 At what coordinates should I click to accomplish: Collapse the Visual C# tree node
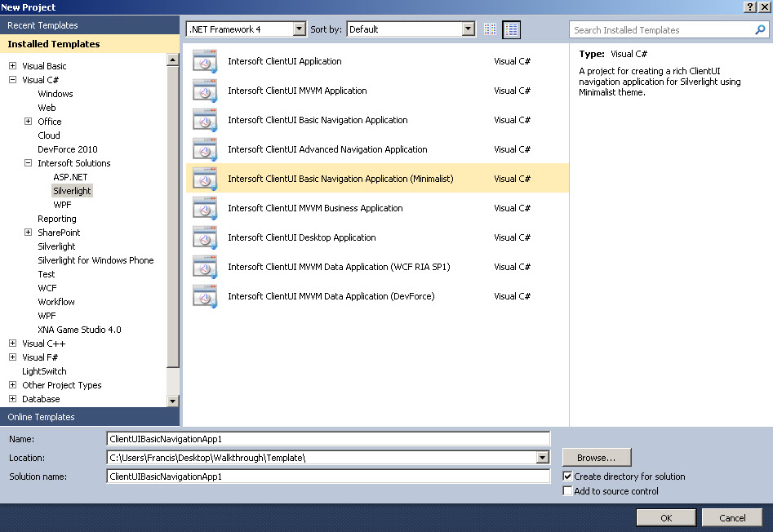coord(13,80)
